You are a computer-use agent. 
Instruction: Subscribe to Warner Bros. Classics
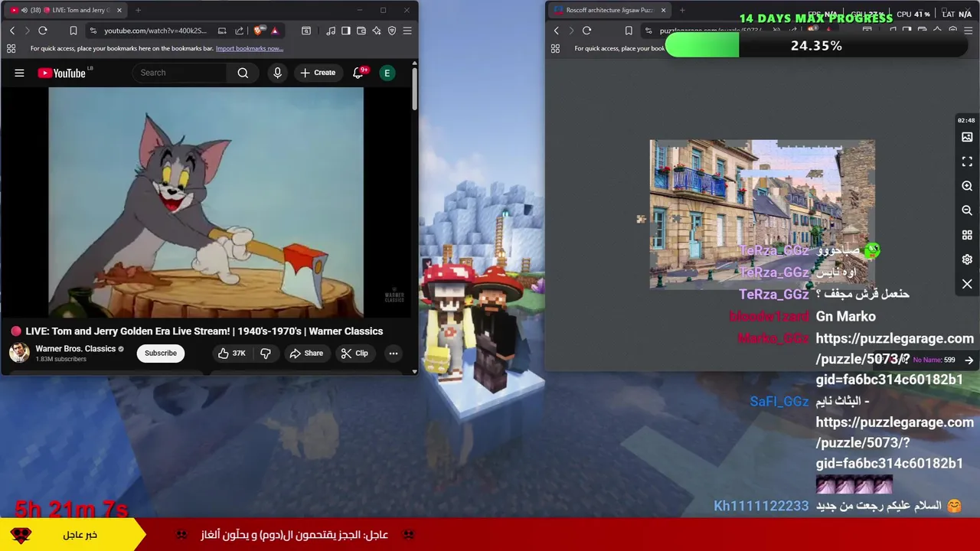tap(161, 353)
